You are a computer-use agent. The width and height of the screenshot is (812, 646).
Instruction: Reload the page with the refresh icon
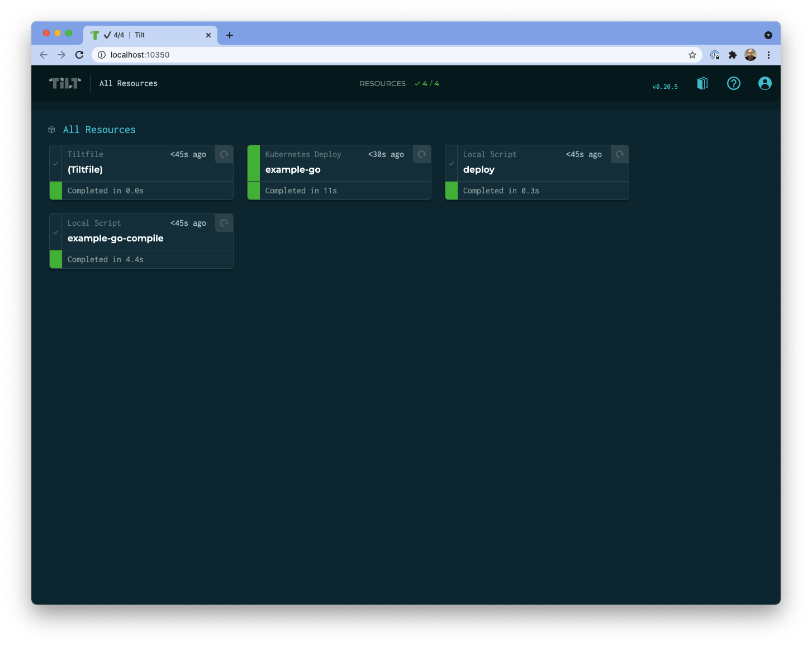[x=79, y=55]
